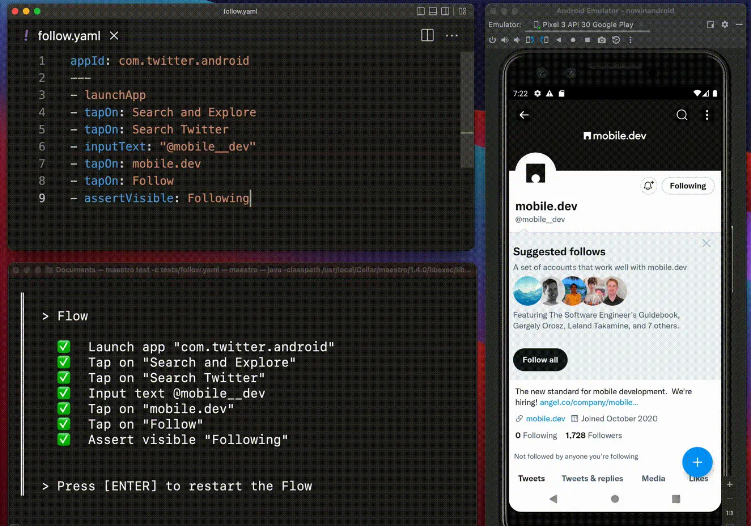Open the mobile.dev website link
This screenshot has width=751, height=526.
click(x=546, y=419)
